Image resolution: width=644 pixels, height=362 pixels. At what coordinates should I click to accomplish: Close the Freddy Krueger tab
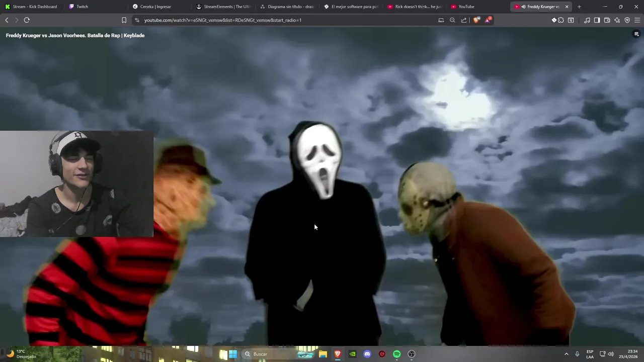pos(567,7)
